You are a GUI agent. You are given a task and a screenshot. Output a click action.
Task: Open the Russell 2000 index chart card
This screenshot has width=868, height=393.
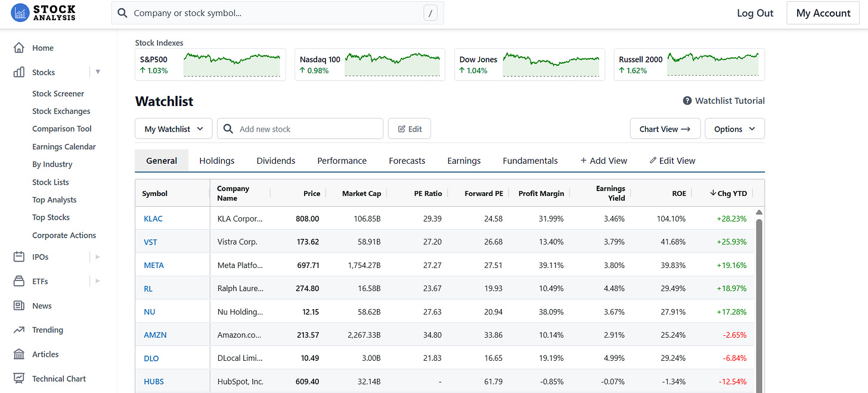coord(689,64)
